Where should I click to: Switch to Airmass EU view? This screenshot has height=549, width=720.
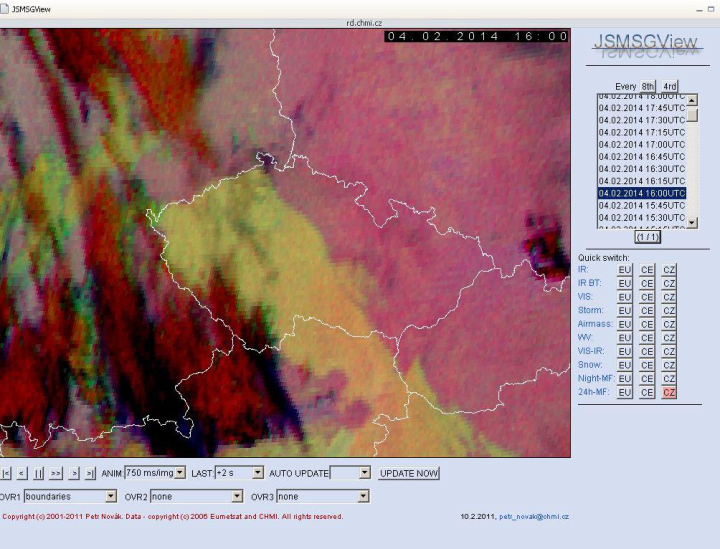pos(624,325)
